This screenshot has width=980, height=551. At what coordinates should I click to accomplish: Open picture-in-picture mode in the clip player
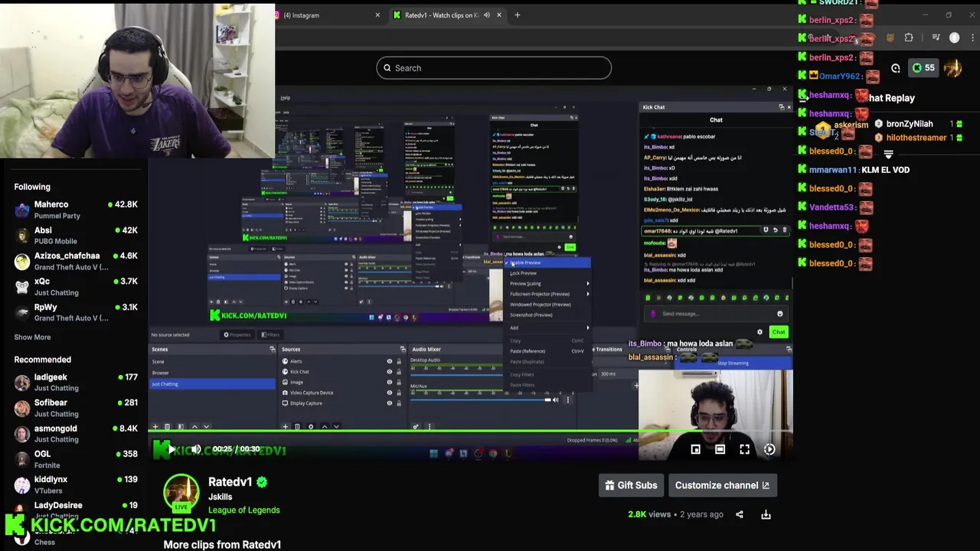[x=695, y=449]
